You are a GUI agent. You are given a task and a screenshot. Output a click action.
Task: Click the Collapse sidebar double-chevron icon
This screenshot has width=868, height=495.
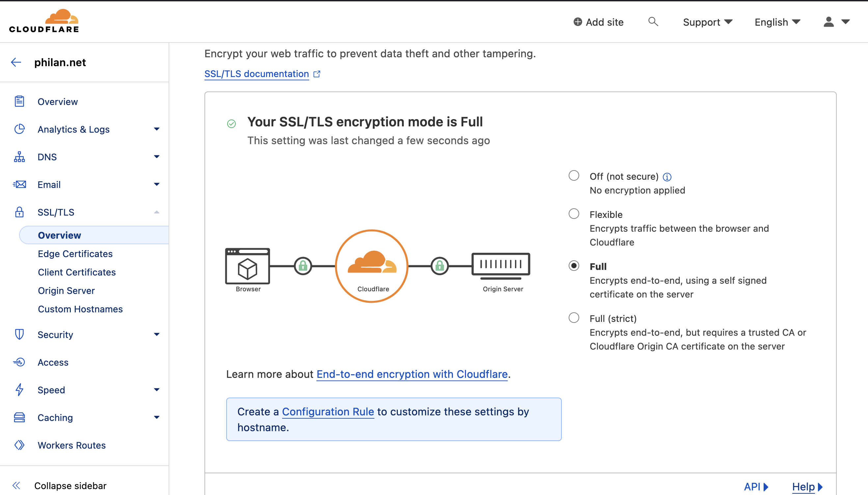pos(16,485)
